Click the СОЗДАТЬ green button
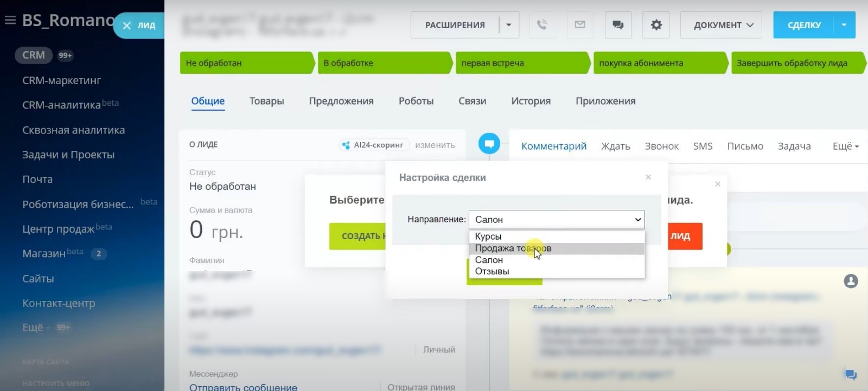This screenshot has width=868, height=391. [x=358, y=236]
